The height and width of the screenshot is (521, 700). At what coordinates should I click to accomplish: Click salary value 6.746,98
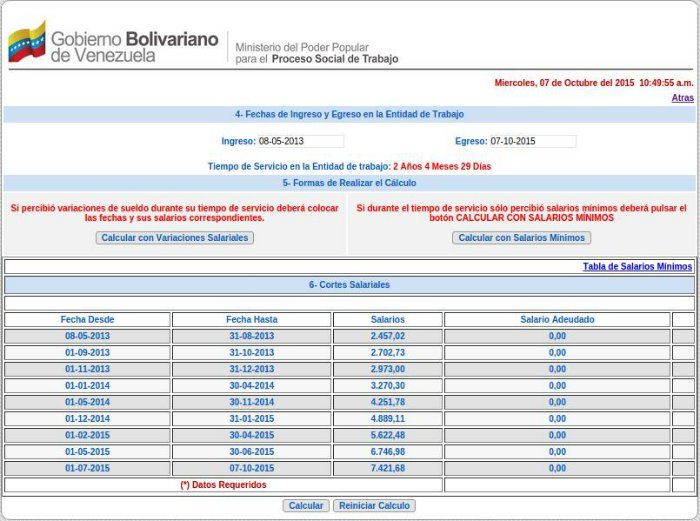[x=388, y=452]
